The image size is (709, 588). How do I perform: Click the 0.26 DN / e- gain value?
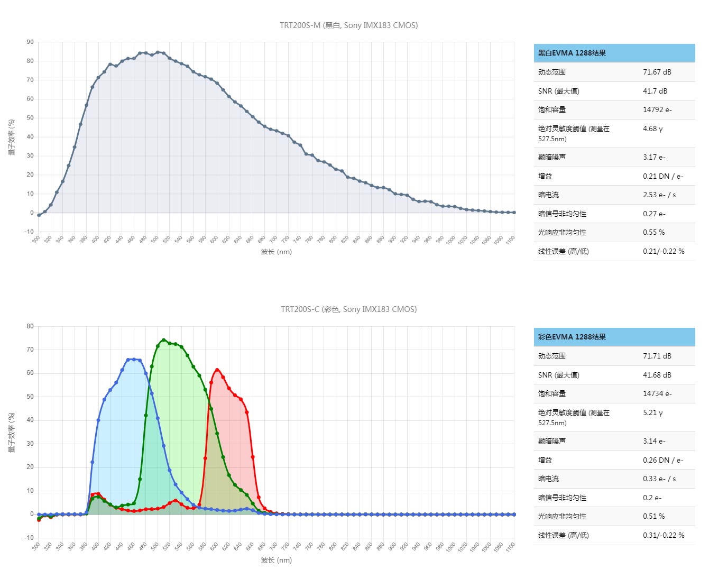point(662,460)
